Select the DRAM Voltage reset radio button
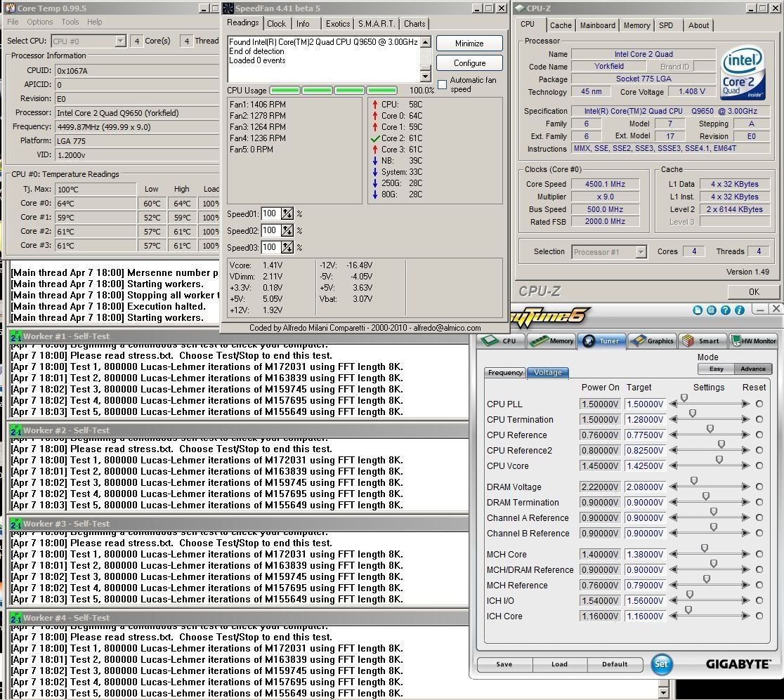 759,487
